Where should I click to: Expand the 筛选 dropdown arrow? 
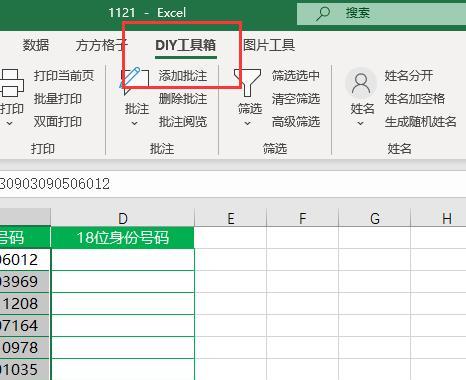[248, 124]
